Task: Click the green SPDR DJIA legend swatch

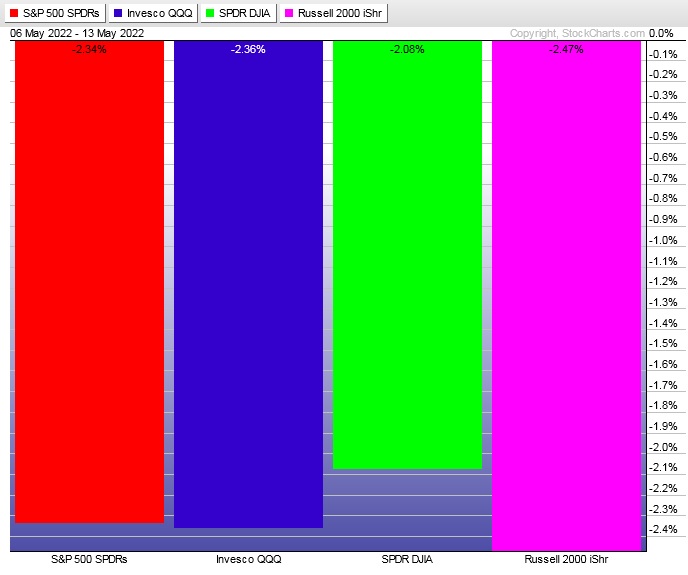Action: pos(210,13)
